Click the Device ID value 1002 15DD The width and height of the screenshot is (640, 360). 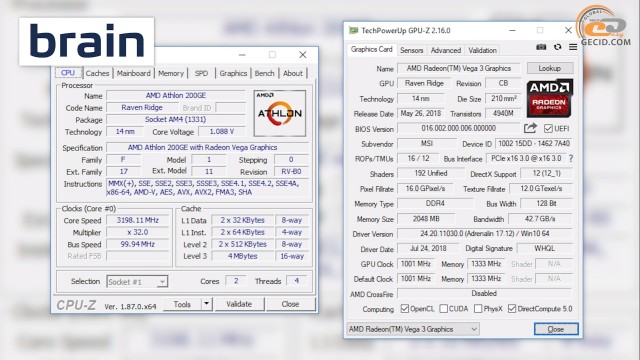[534, 144]
